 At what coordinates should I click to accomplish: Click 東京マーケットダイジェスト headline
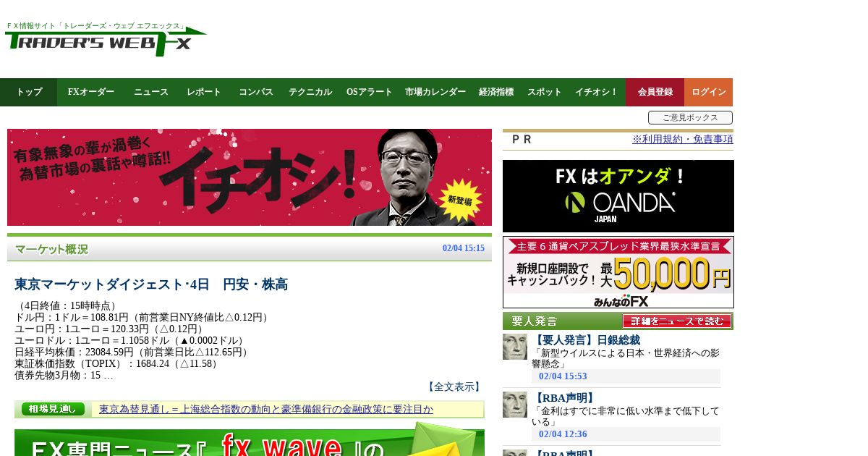151,284
